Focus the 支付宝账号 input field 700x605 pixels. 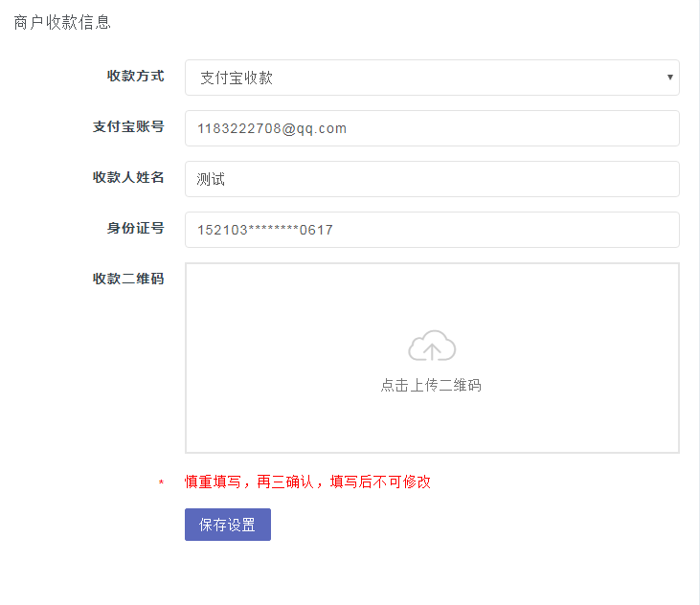pos(432,128)
